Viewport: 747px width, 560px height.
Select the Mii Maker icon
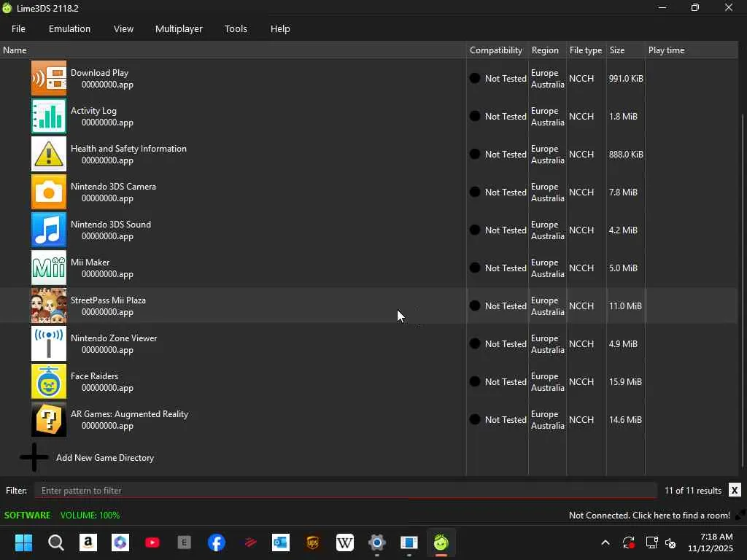click(49, 268)
